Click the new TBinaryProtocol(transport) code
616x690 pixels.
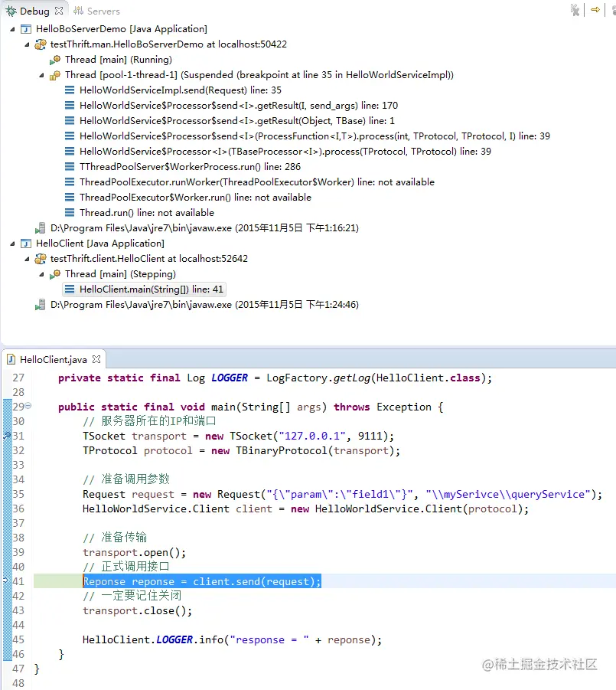point(304,450)
